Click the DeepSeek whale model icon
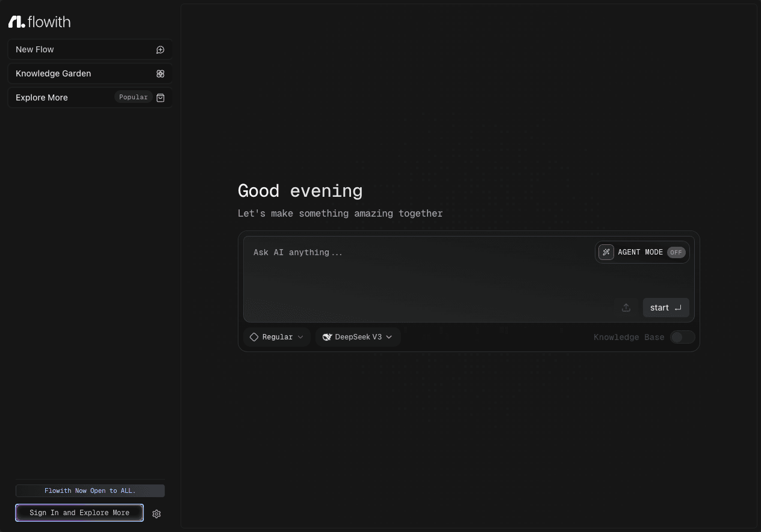This screenshot has height=532, width=761. (328, 337)
